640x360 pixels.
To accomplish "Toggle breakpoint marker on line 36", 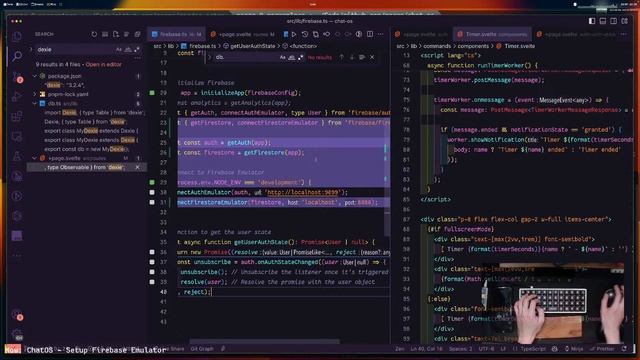I will [x=152, y=252].
